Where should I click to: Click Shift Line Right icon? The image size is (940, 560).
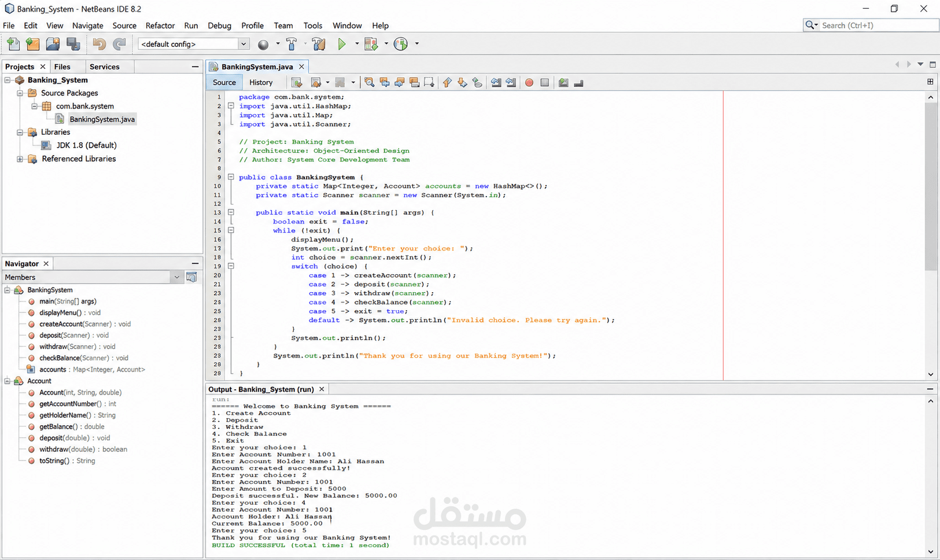coord(511,83)
